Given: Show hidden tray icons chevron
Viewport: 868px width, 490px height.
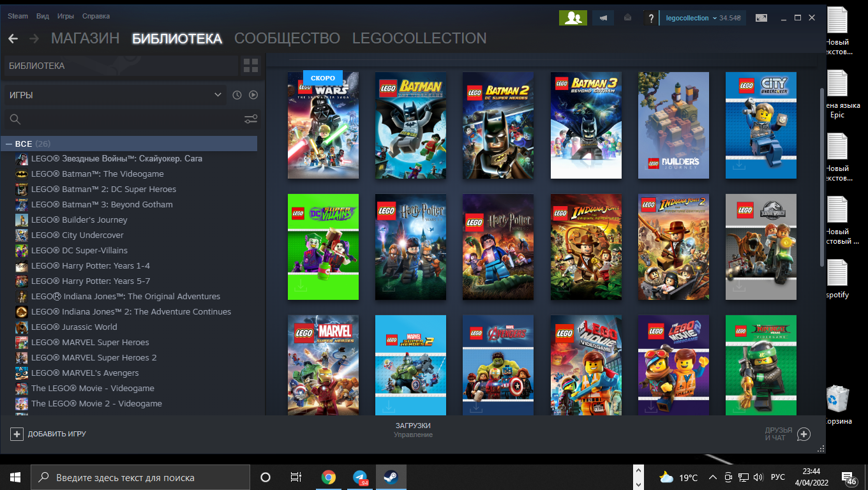Looking at the screenshot, I should 714,477.
